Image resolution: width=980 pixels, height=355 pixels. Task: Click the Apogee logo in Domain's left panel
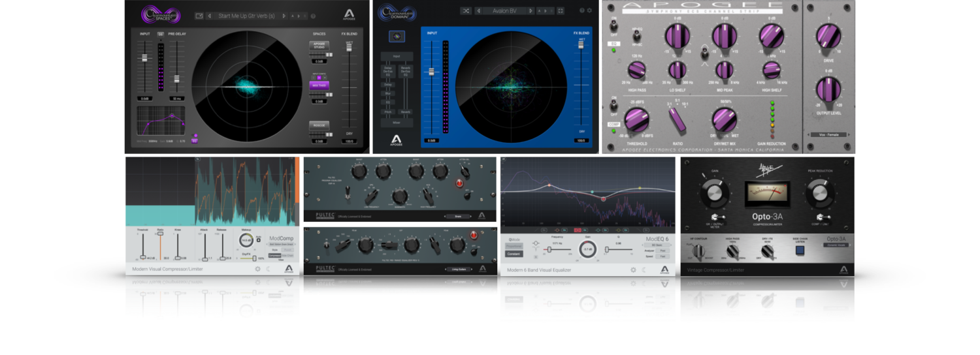click(397, 141)
